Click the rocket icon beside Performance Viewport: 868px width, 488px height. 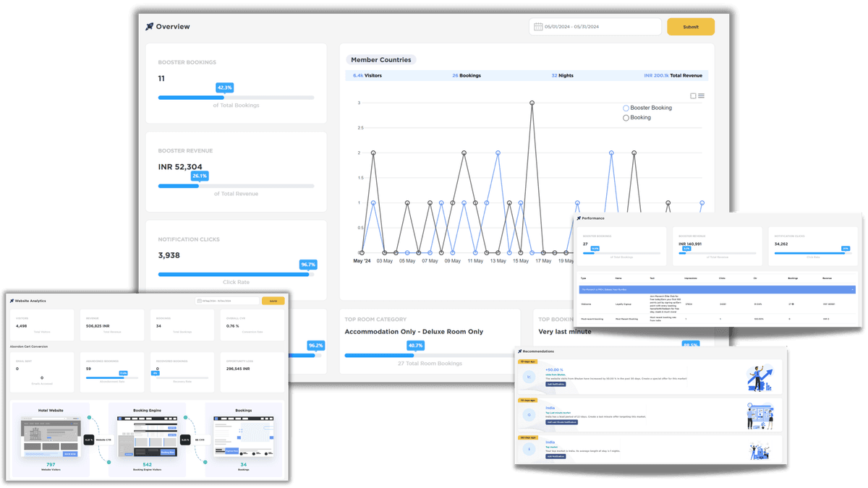pyautogui.click(x=579, y=218)
